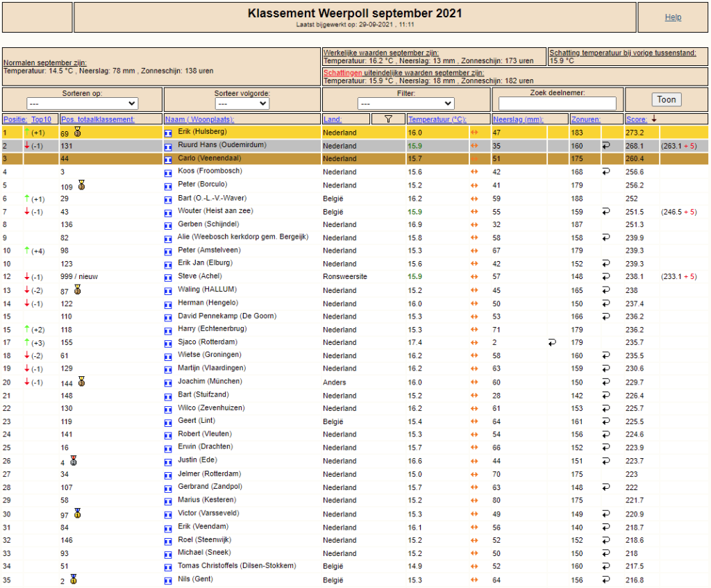
Task: Open the Sorteren op dropdown
Action: click(82, 103)
